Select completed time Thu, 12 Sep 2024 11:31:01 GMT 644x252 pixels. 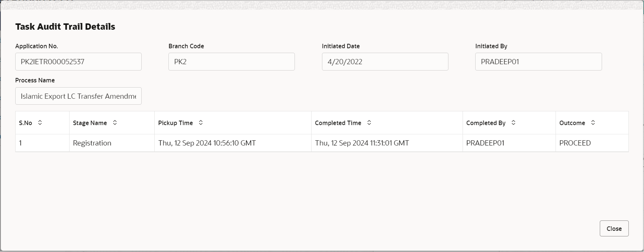pyautogui.click(x=387, y=143)
